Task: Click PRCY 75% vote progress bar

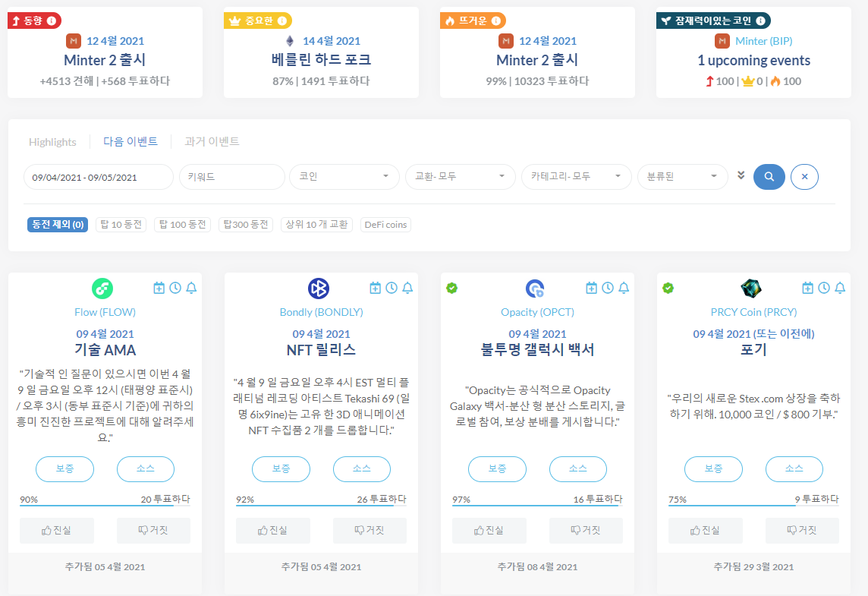Action: pyautogui.click(x=754, y=505)
